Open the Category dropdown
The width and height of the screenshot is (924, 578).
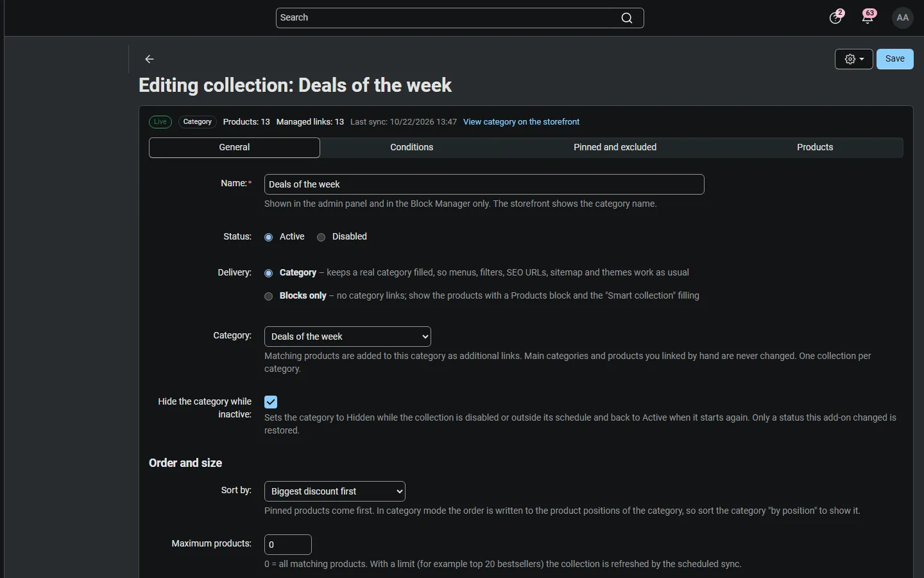point(348,337)
